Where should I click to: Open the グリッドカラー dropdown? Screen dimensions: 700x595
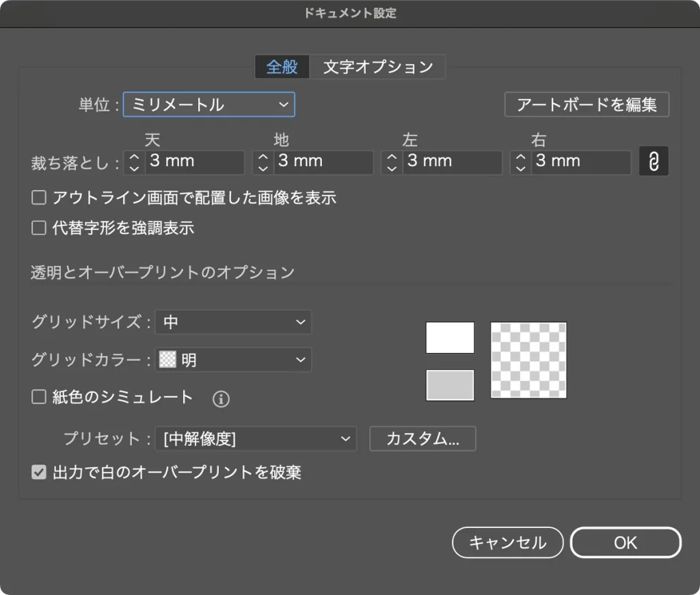point(233,360)
